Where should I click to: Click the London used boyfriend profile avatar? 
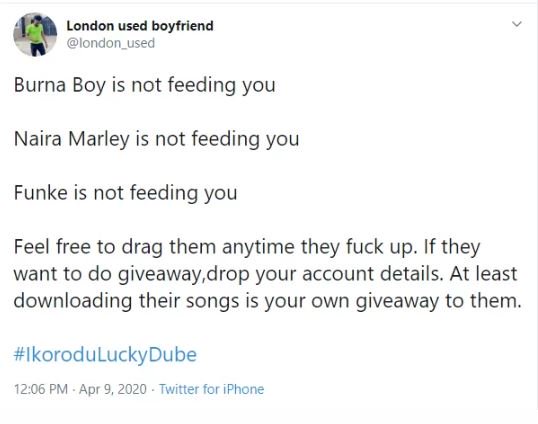click(x=35, y=34)
